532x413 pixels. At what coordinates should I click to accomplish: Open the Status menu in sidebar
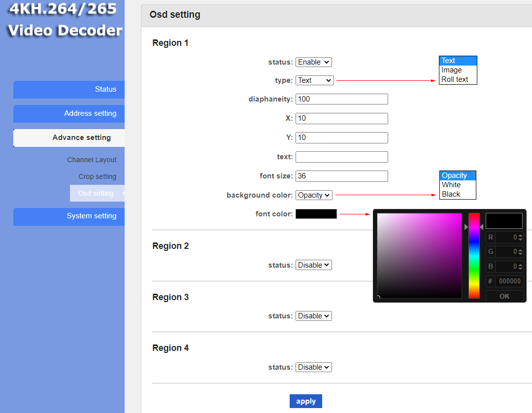point(69,89)
